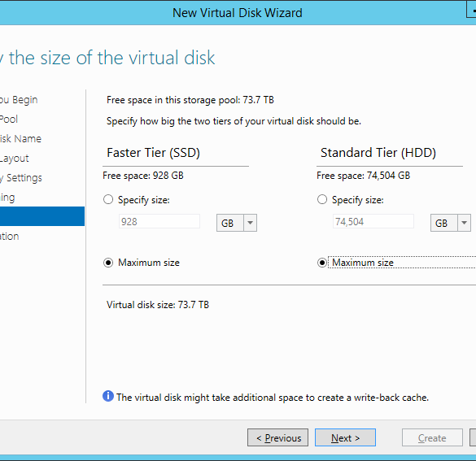Open the HDD tier GB unit dropdown
The image size is (476, 461).
451,223
